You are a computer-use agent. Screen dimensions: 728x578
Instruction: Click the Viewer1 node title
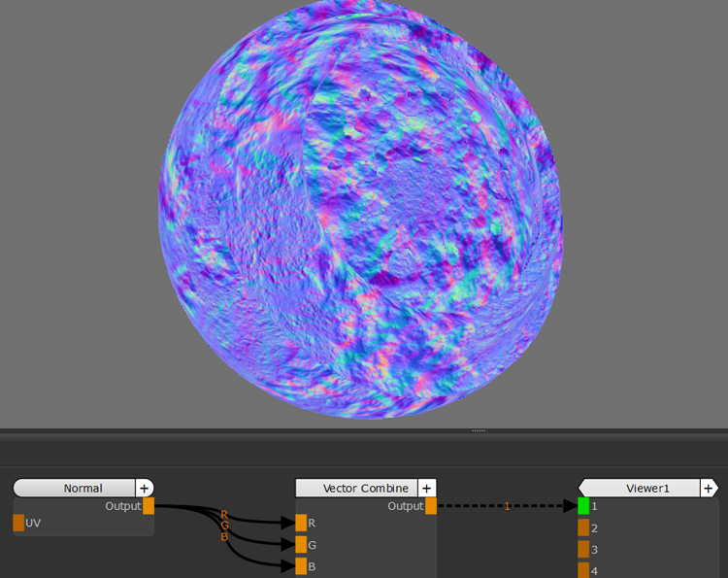click(646, 488)
